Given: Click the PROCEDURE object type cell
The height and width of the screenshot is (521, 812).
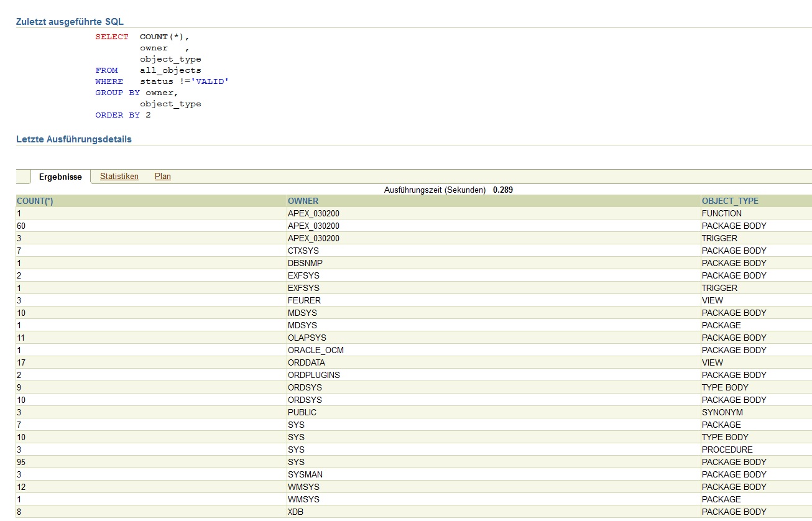Looking at the screenshot, I should [727, 450].
